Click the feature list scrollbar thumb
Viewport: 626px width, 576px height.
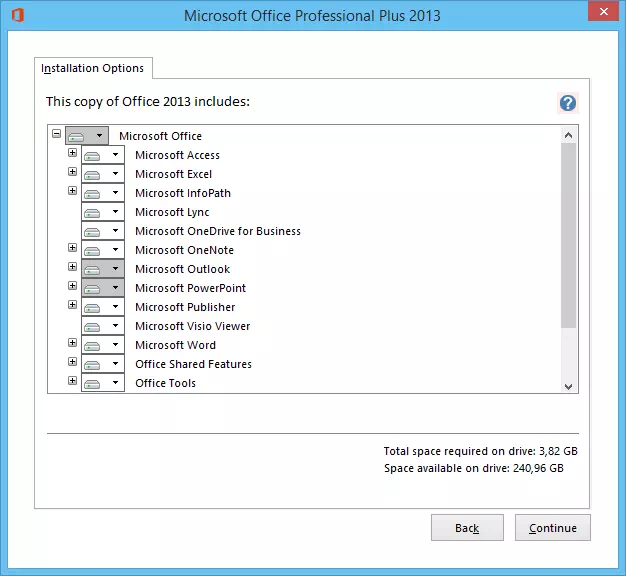coord(569,236)
